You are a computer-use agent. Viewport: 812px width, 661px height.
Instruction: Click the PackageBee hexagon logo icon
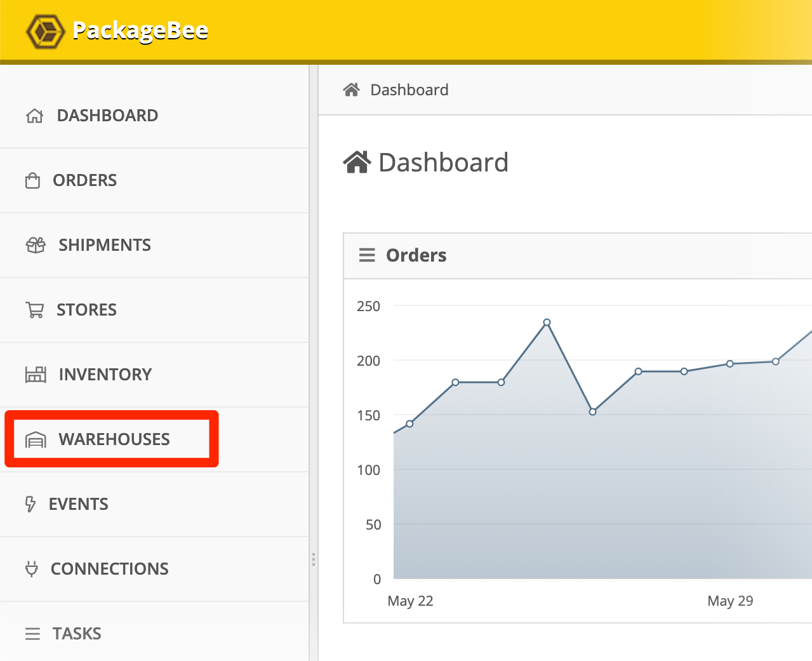(x=45, y=31)
